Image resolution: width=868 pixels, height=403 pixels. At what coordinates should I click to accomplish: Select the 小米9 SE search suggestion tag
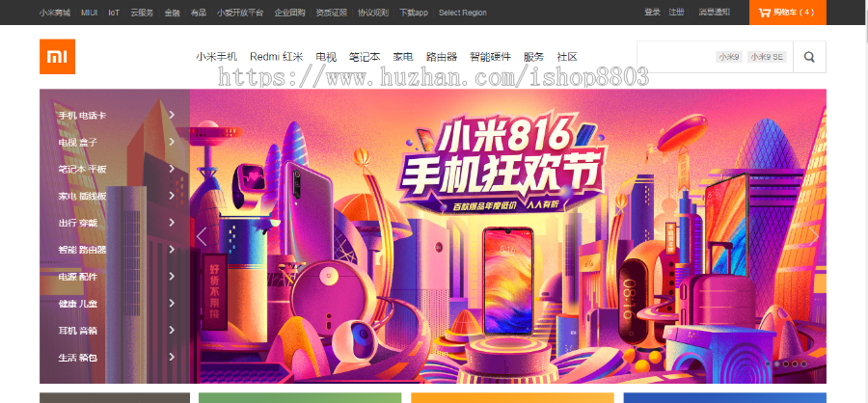[767, 57]
